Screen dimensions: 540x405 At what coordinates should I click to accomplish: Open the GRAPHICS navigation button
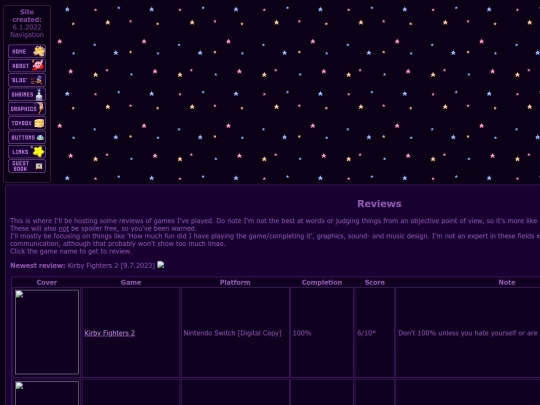tap(27, 108)
